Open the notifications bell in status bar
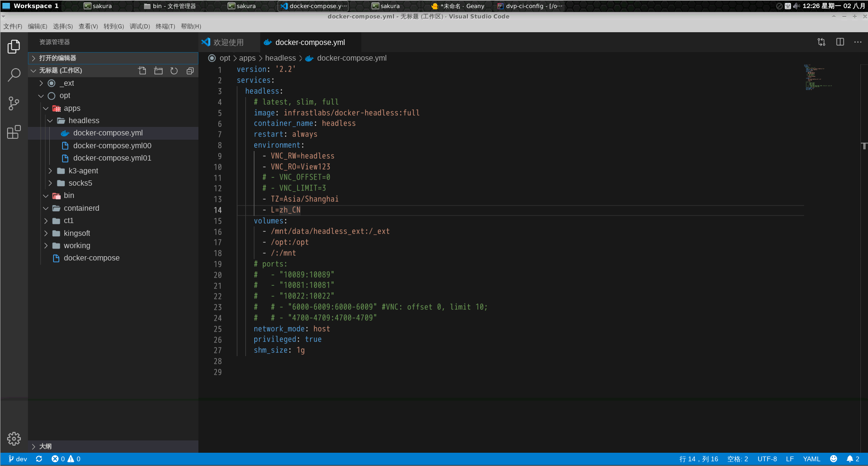Screen dimensions: 868x466 (x=850, y=458)
